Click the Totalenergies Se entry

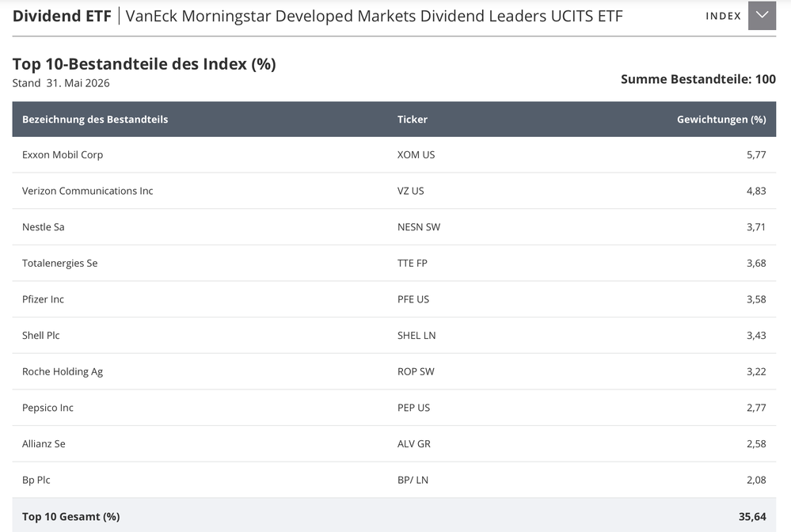pos(60,263)
